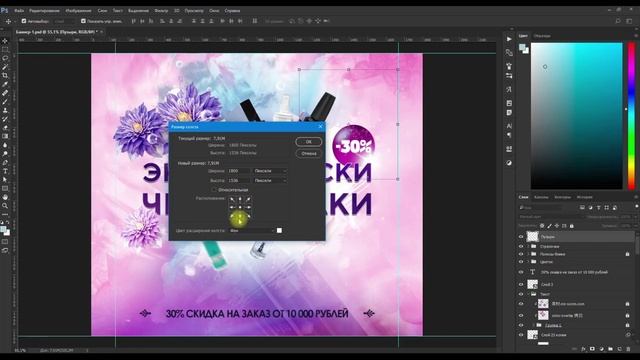Toggle the Show Transform Controls checkbox

(x=83, y=21)
